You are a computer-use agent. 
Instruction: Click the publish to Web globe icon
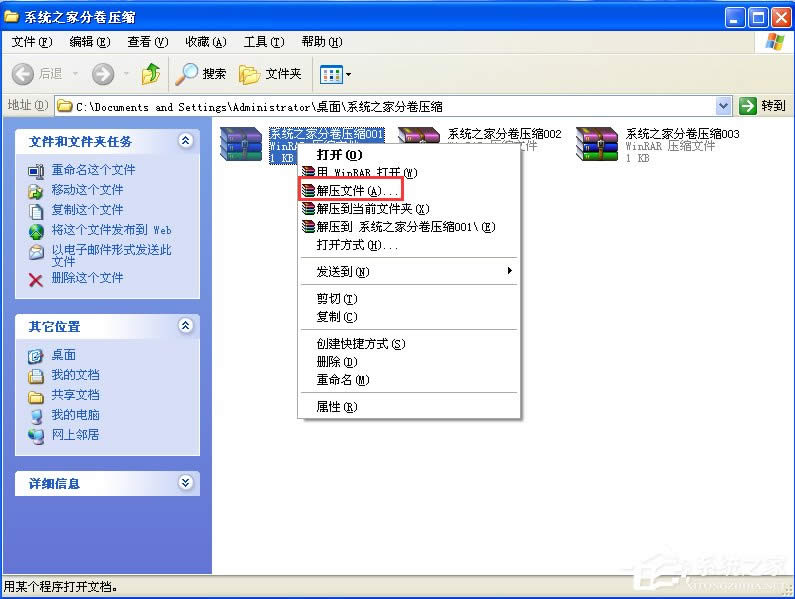click(x=36, y=231)
